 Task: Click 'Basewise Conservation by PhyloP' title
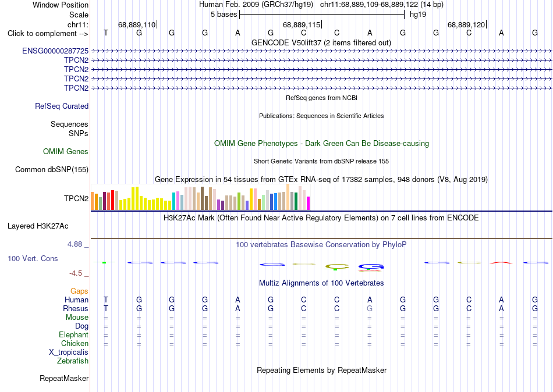tap(321, 245)
